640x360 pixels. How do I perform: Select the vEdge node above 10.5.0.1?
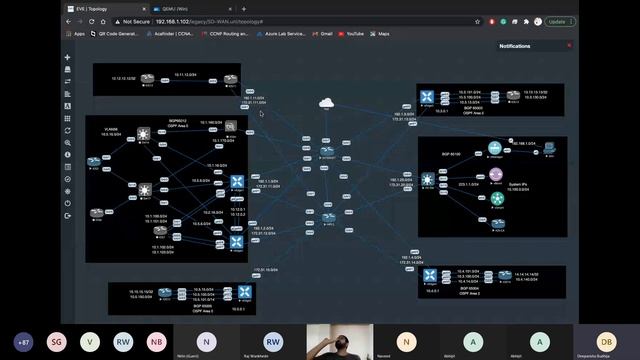point(244,292)
